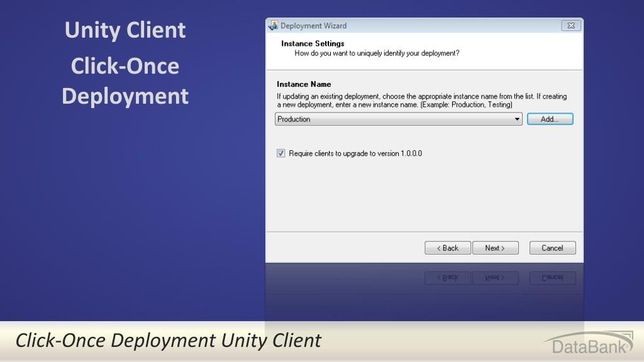This screenshot has height=362, width=644.
Task: Click the Instance Name label
Action: click(304, 84)
